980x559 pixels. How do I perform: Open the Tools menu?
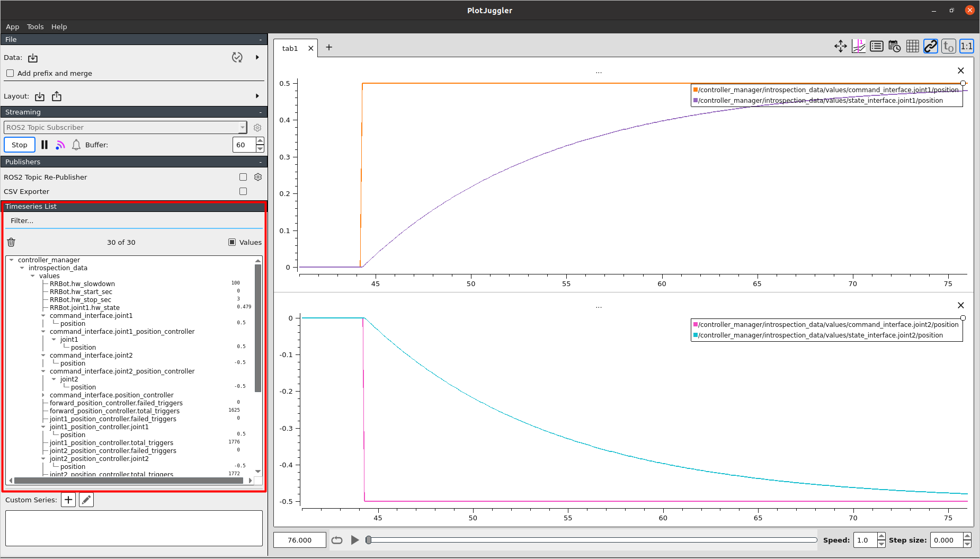pyautogui.click(x=35, y=26)
